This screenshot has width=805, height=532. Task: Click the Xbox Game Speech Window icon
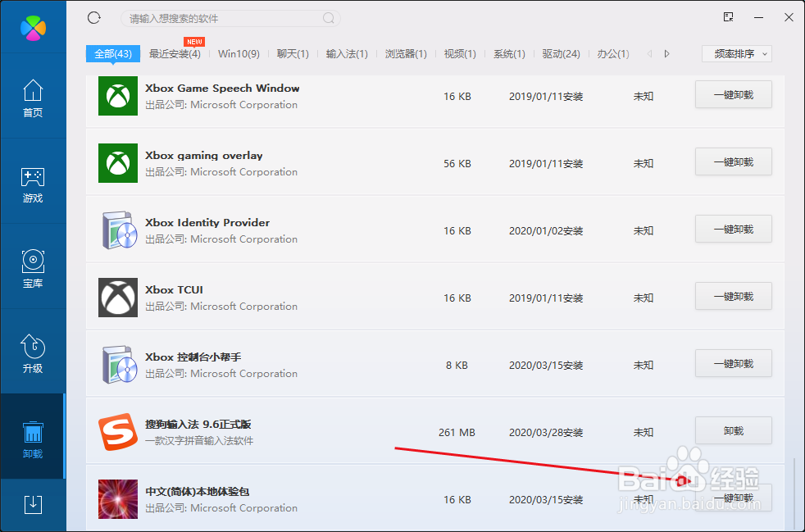click(x=118, y=96)
